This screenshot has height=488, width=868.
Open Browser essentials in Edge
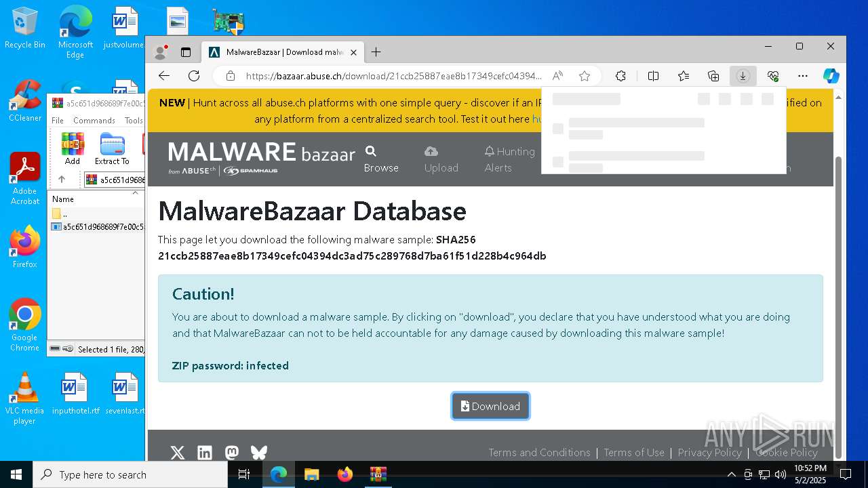click(x=773, y=76)
